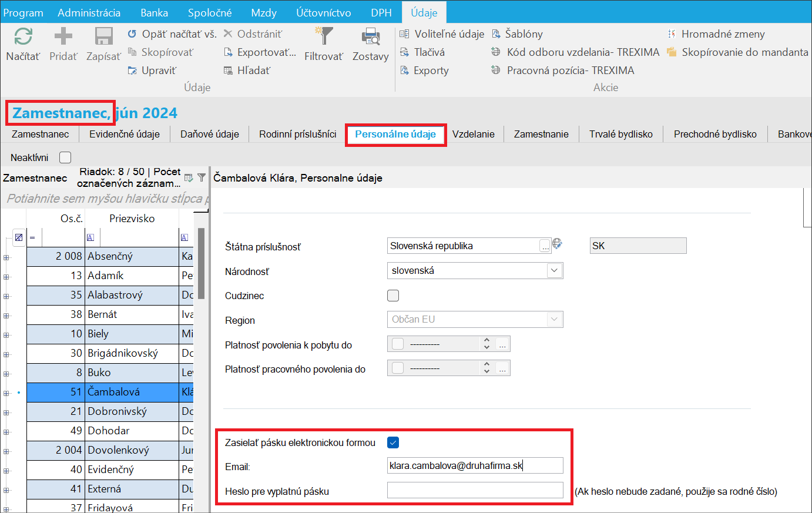Sort by the Priezvisko column header

tap(132, 219)
